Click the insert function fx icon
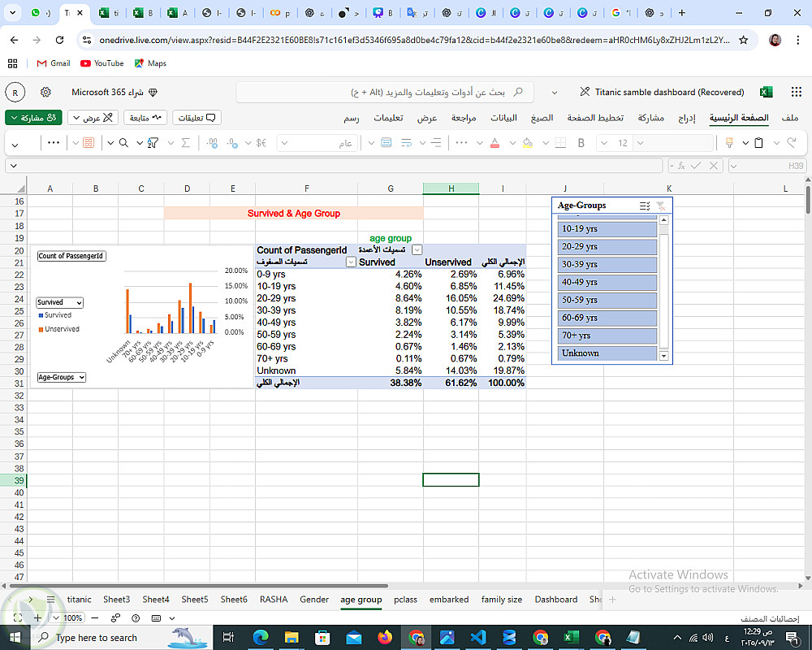The width and height of the screenshot is (812, 650). (681, 166)
